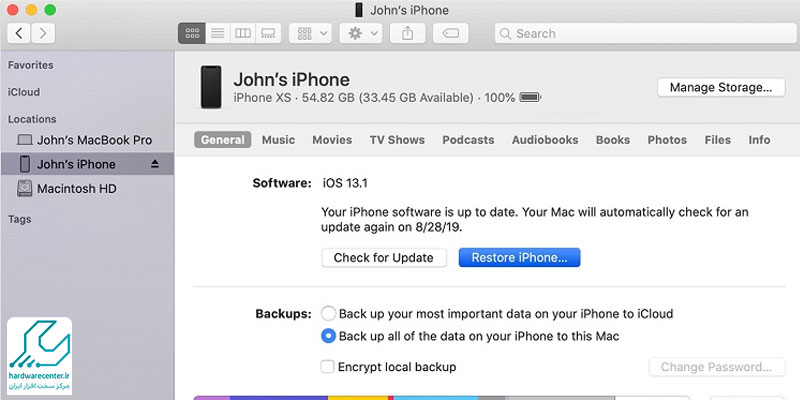
Task: Click the iPhone XS storage details text
Action: click(374, 97)
